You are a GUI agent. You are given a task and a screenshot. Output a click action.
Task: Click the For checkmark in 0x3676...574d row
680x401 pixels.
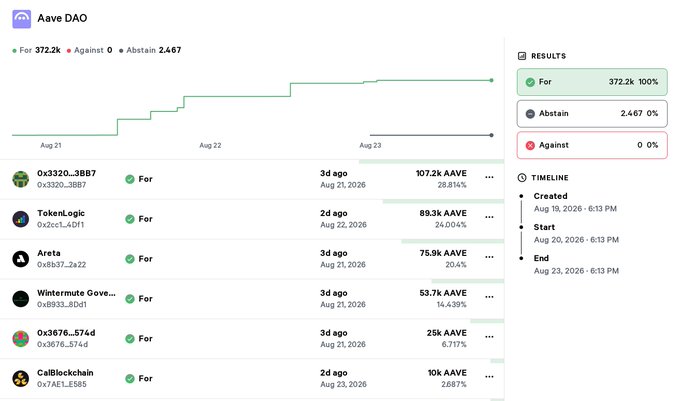tap(130, 339)
